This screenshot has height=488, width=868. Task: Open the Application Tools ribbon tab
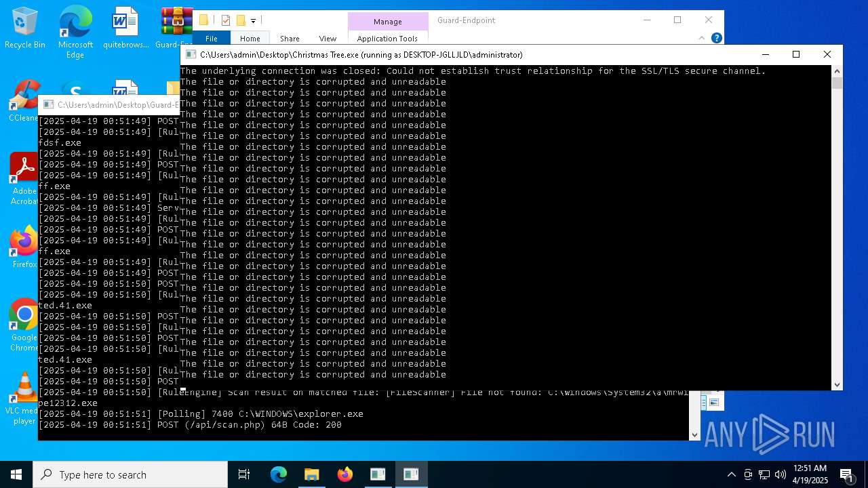click(387, 39)
